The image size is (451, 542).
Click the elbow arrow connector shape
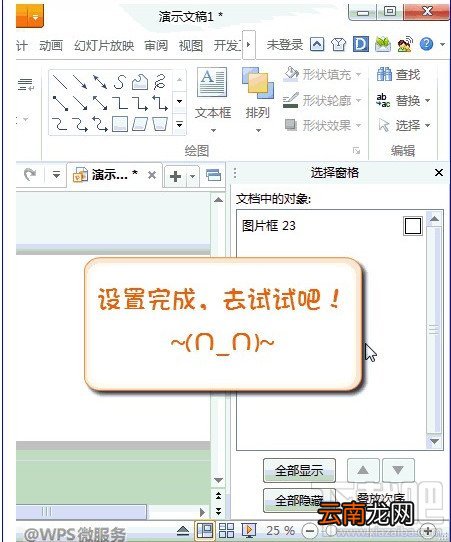pyautogui.click(x=140, y=103)
